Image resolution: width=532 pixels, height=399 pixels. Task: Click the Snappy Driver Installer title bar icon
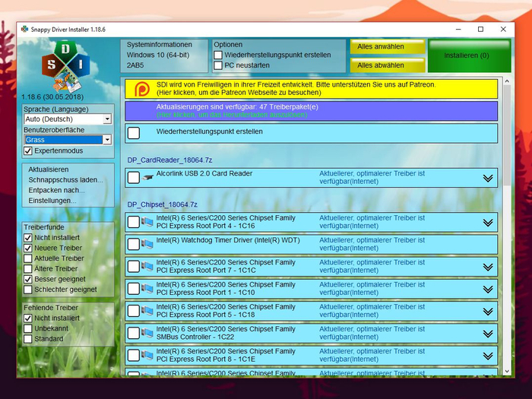click(24, 29)
